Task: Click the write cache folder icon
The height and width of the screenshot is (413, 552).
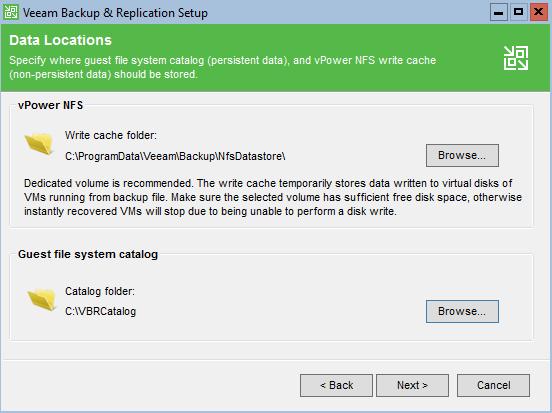Action: pos(39,144)
